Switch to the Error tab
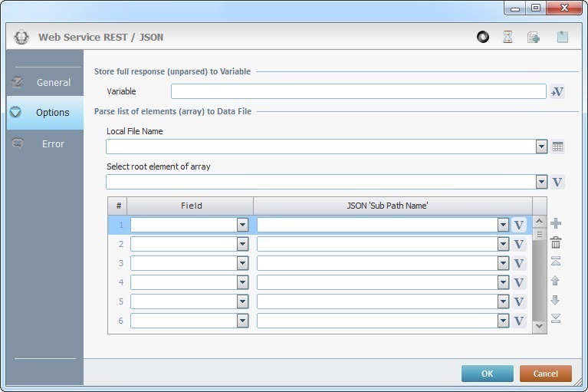This screenshot has height=392, width=588. (x=53, y=143)
